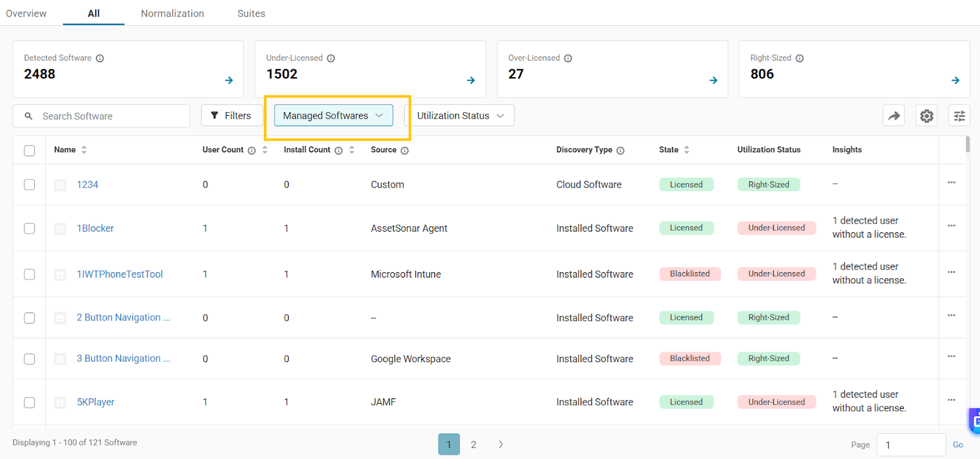Image resolution: width=980 pixels, height=459 pixels.
Task: Open the three-dot menu for 1Blocker row
Action: pyautogui.click(x=951, y=226)
